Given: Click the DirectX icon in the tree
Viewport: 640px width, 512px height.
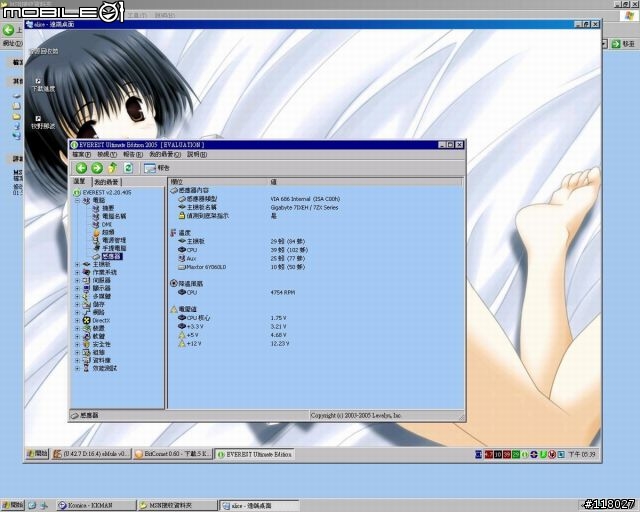Looking at the screenshot, I should [x=86, y=321].
